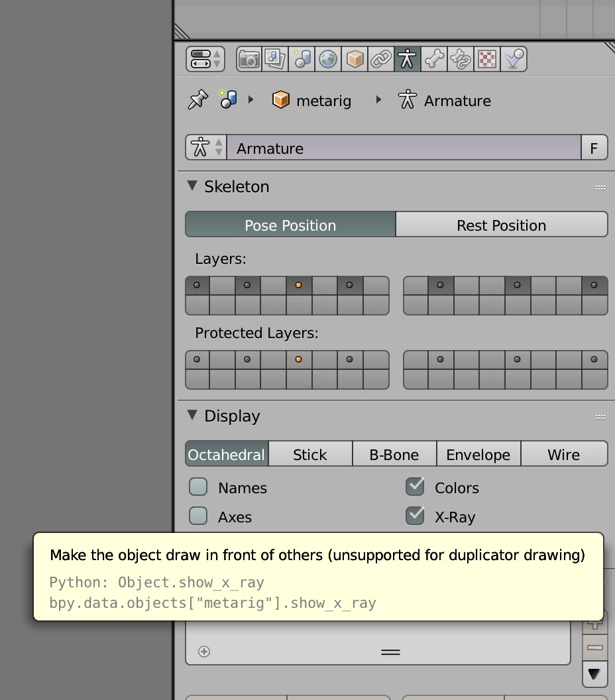Image resolution: width=615 pixels, height=700 pixels.
Task: Uncheck the Colors checkbox
Action: (415, 487)
